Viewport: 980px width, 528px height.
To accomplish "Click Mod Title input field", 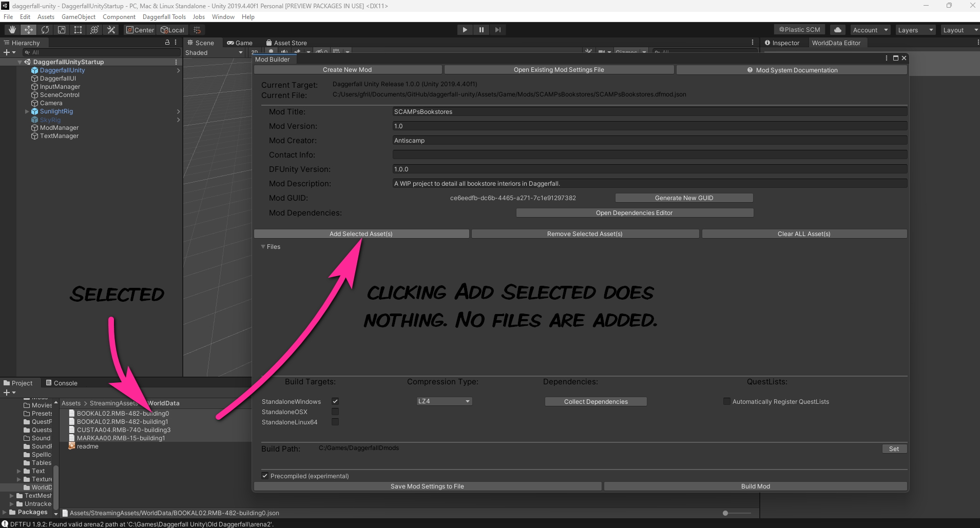I will pyautogui.click(x=649, y=111).
